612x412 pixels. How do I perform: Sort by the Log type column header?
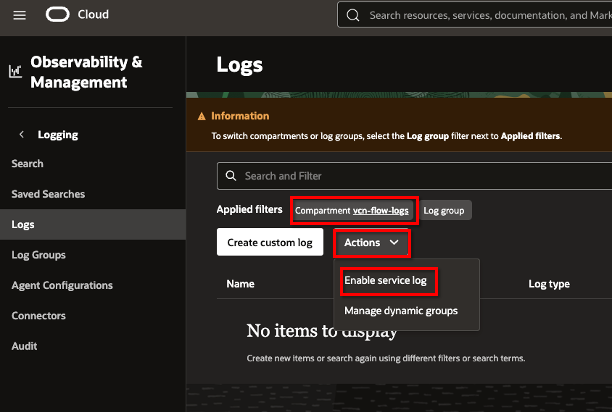click(549, 284)
